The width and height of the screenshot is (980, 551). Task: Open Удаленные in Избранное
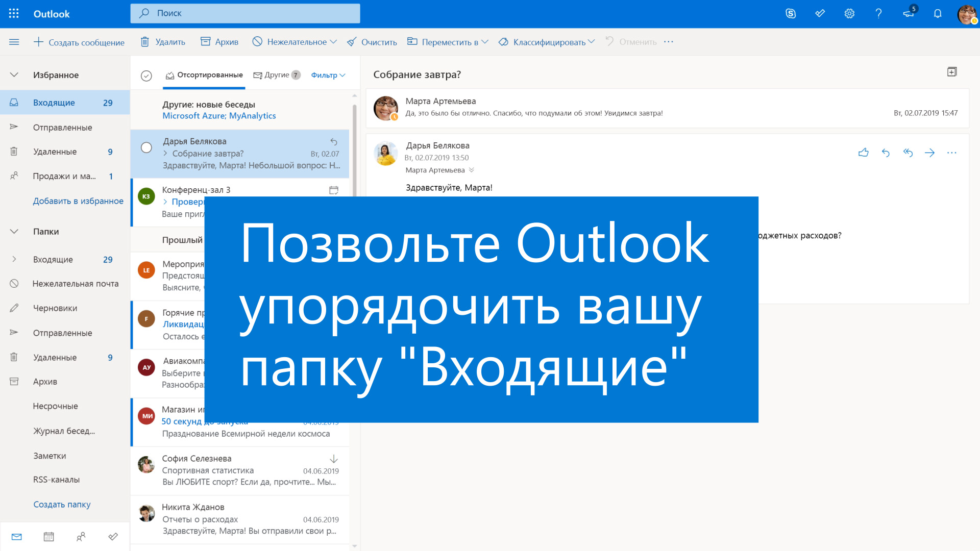pyautogui.click(x=65, y=152)
